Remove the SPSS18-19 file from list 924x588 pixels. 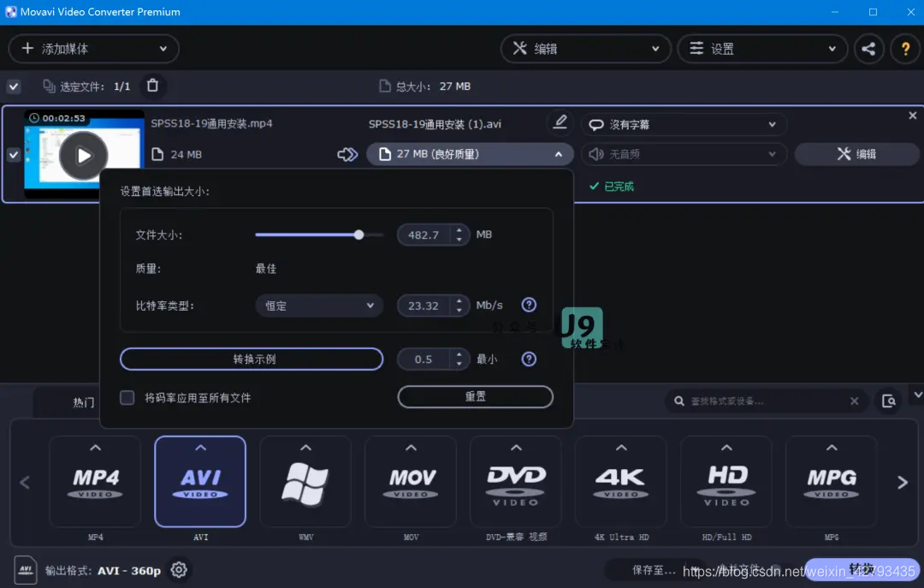point(912,116)
